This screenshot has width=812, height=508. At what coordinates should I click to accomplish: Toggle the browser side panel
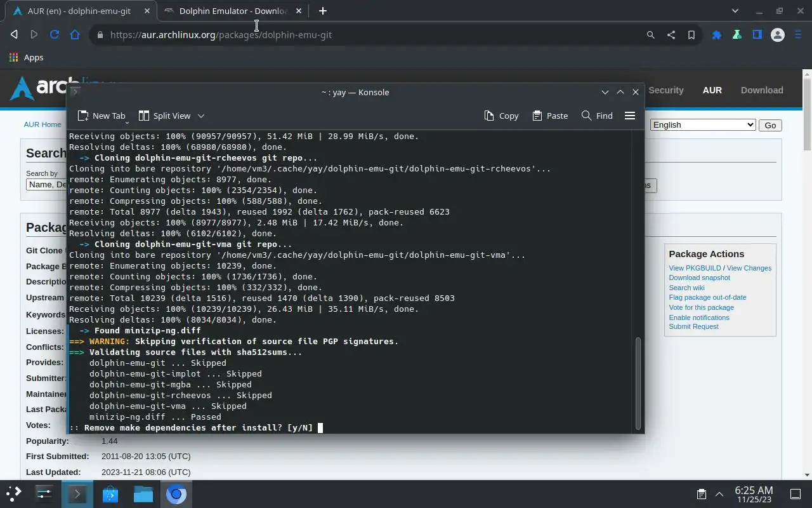click(757, 35)
